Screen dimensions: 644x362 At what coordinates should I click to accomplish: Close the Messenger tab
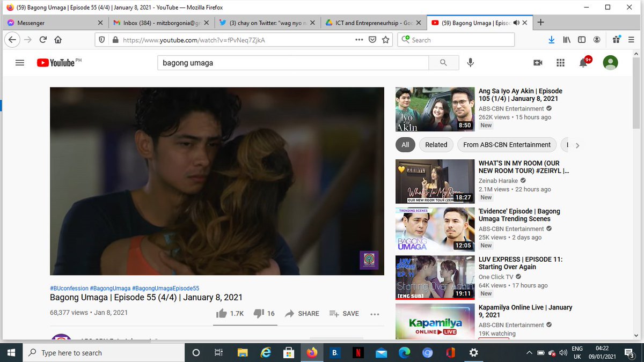click(x=100, y=23)
